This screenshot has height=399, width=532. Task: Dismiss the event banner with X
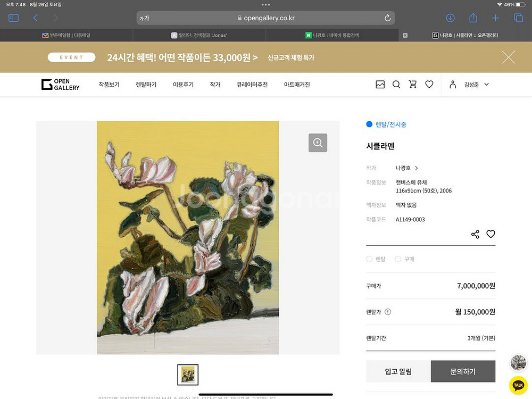pos(508,57)
